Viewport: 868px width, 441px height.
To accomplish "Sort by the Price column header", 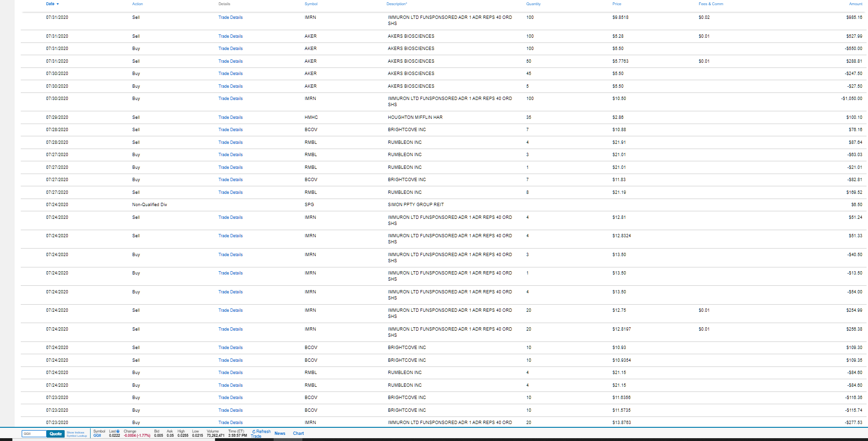I will click(x=617, y=4).
